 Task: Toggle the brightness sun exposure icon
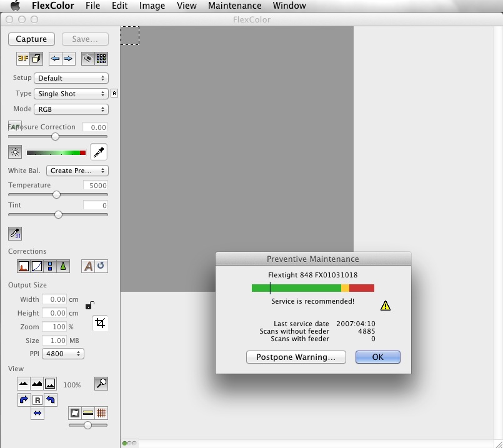15,152
